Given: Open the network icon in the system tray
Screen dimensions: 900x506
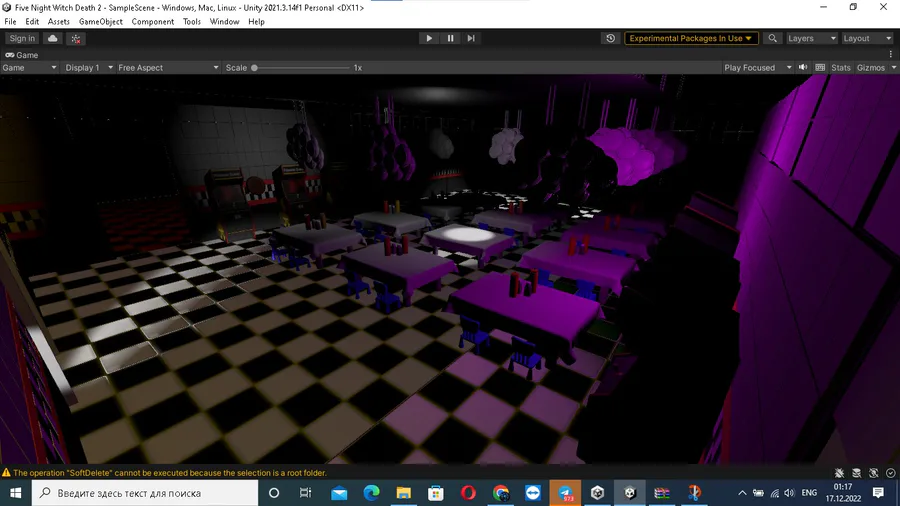Looking at the screenshot, I should [774, 493].
